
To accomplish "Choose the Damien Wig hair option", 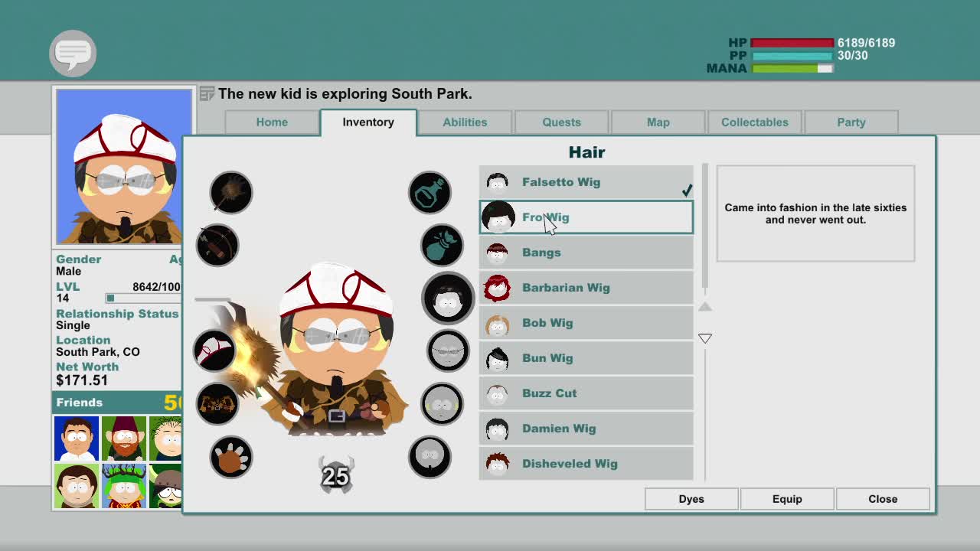I will click(x=586, y=429).
